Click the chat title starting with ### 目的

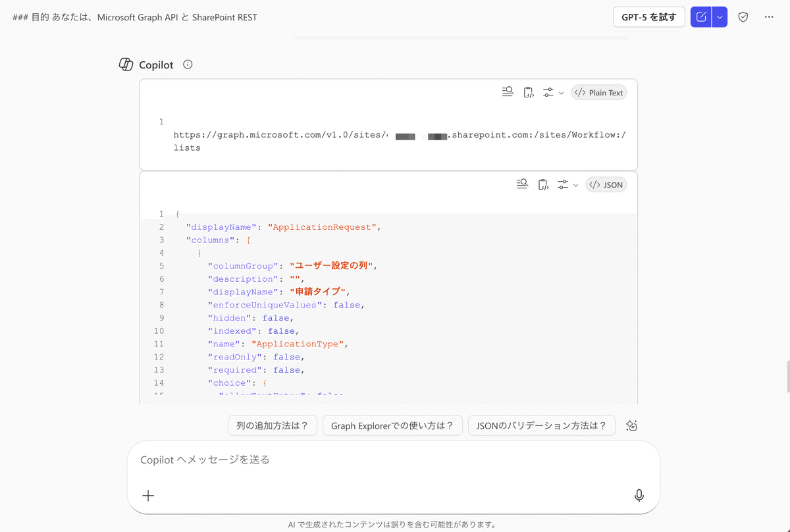[134, 17]
